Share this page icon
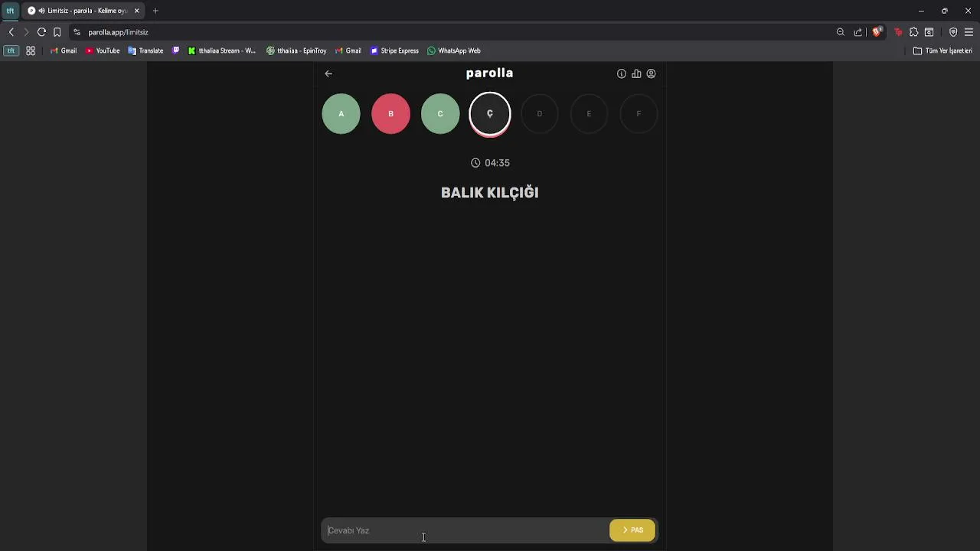 pyautogui.click(x=857, y=32)
